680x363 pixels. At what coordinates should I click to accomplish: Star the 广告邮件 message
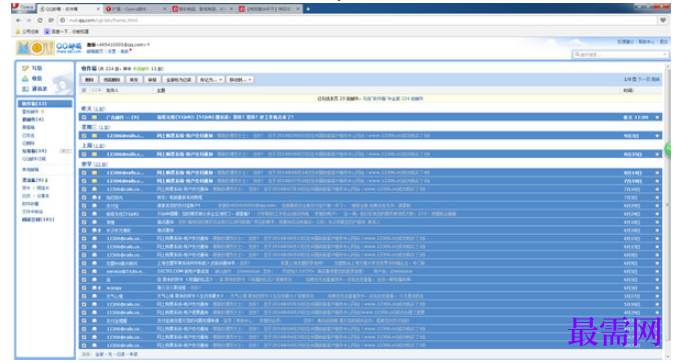coord(657,118)
